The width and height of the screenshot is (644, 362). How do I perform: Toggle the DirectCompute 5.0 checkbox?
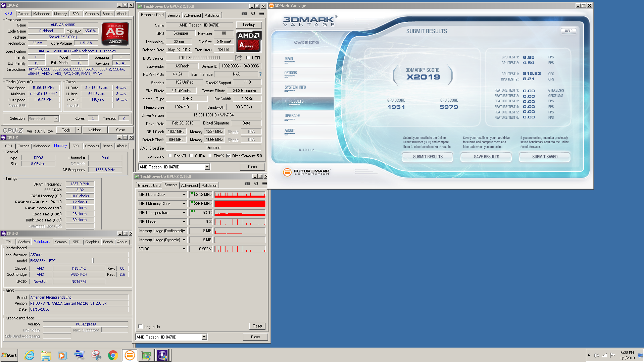point(228,156)
